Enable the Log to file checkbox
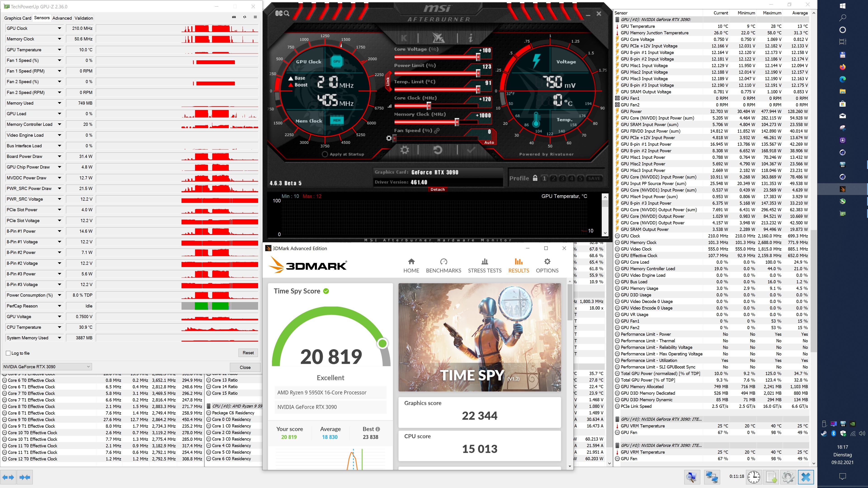 (8, 353)
